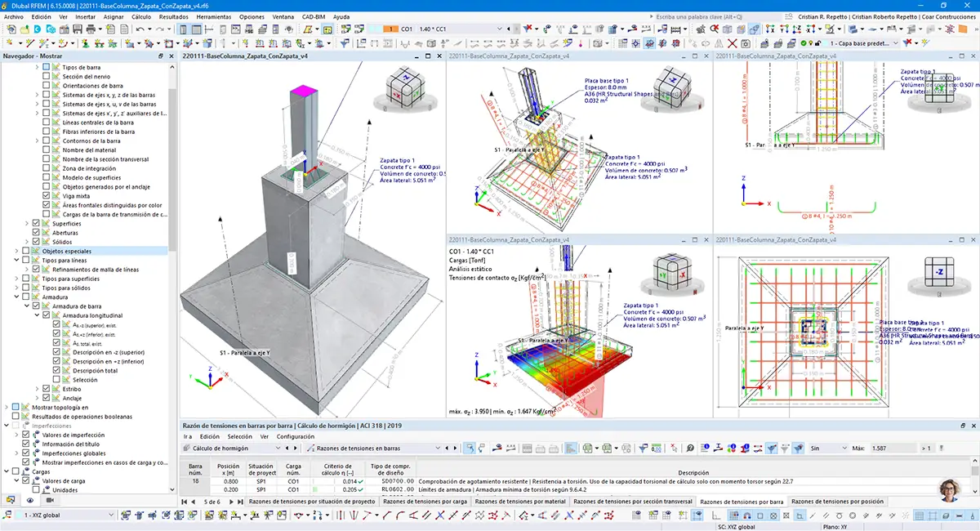Click inside the keyword search field

point(718,16)
